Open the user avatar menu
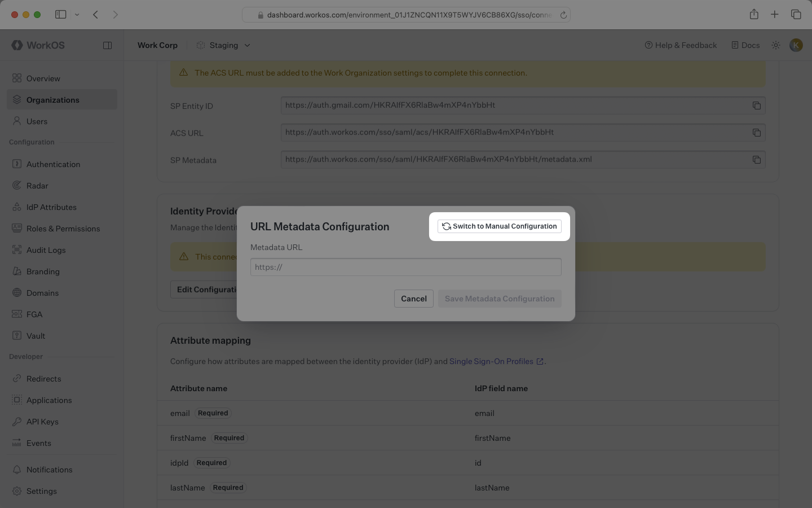The image size is (812, 508). coord(796,45)
